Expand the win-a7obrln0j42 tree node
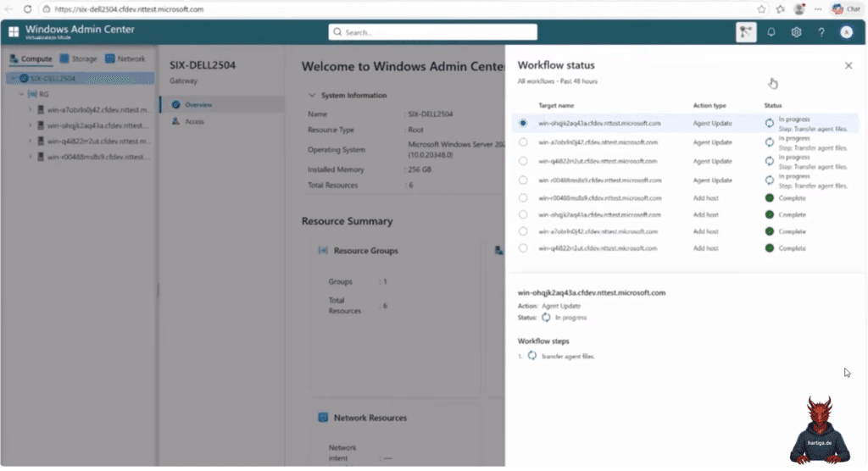 point(30,109)
